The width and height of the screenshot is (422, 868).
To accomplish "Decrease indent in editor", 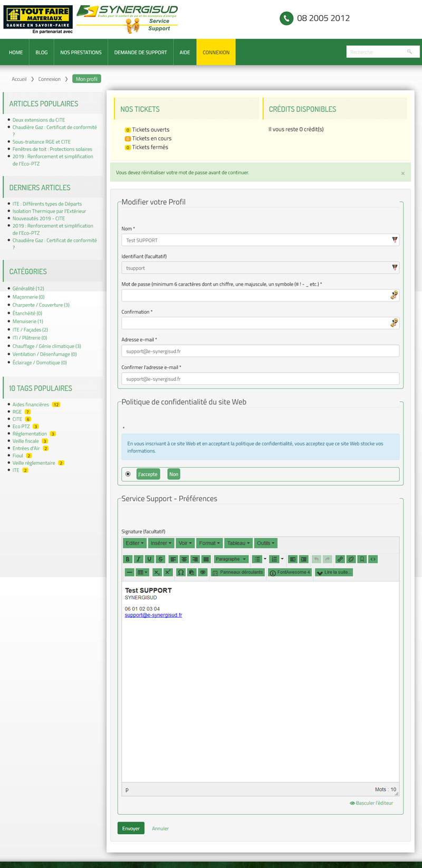I will pos(292,559).
